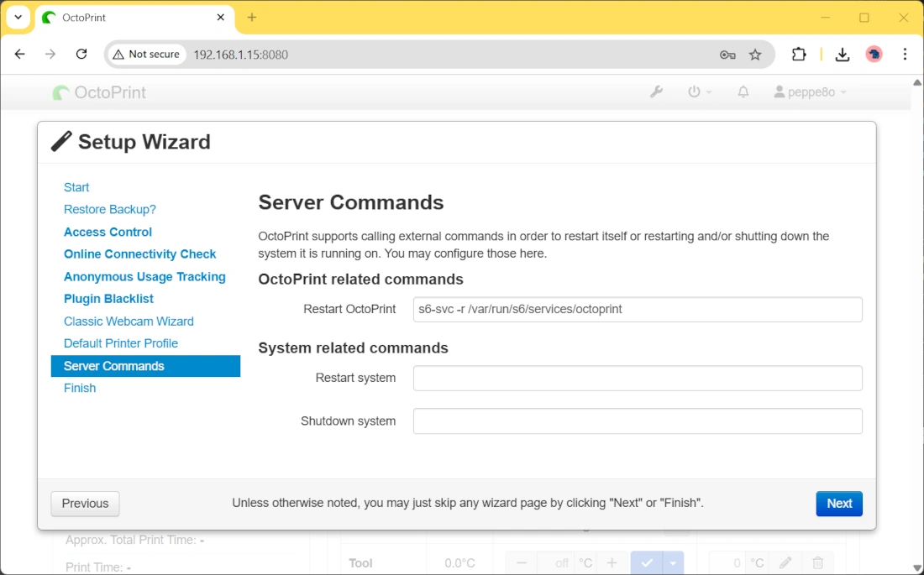This screenshot has width=924, height=575.
Task: Click the "System related commands" subheading
Action: (353, 348)
